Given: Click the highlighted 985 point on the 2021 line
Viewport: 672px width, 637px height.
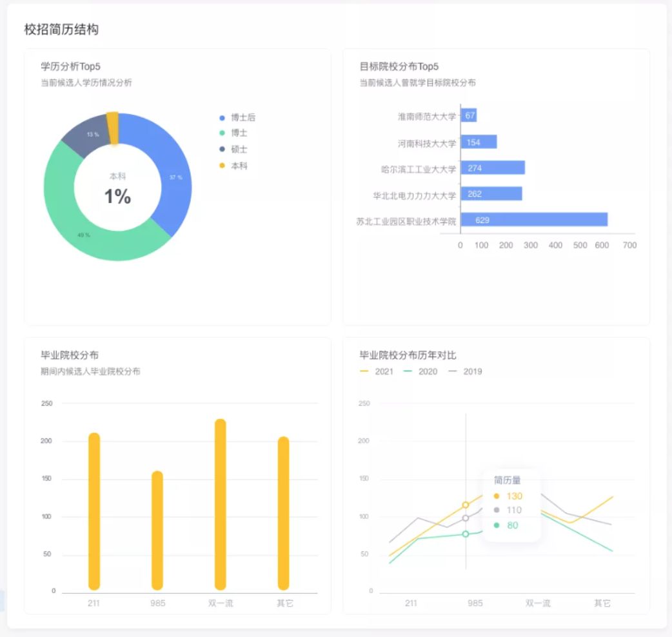Looking at the screenshot, I should point(464,505).
